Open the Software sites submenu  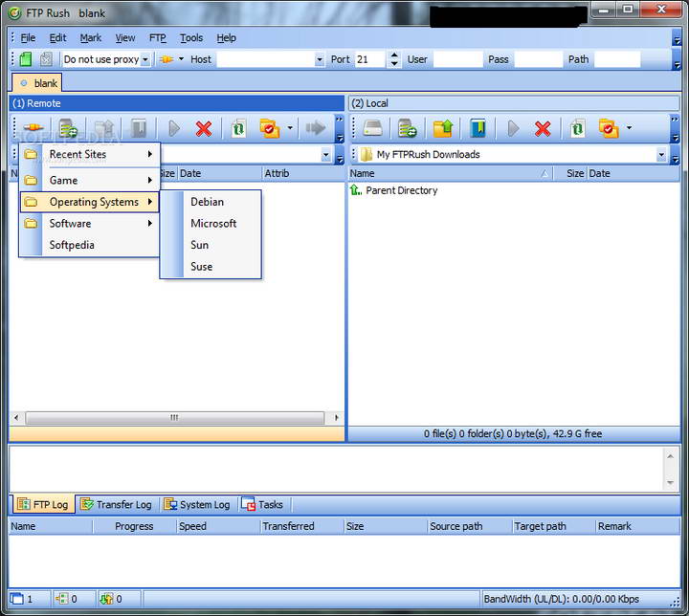90,223
